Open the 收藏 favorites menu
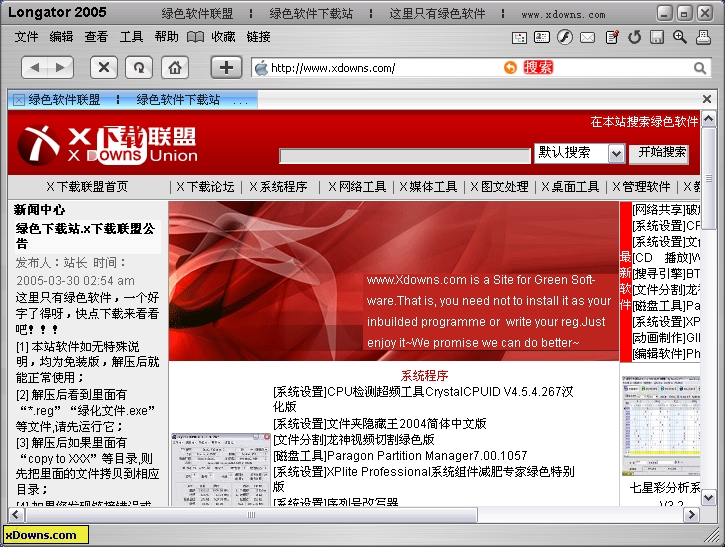This screenshot has height=547, width=725. tap(223, 37)
